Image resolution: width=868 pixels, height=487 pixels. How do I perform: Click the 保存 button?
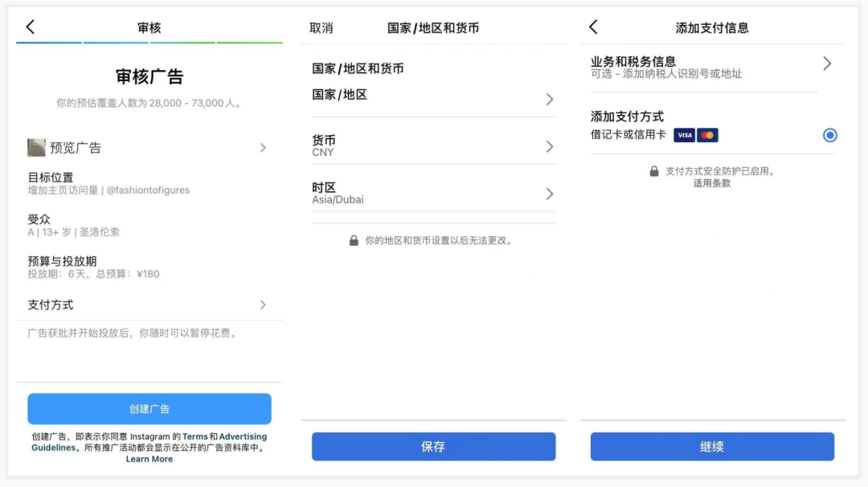point(433,447)
